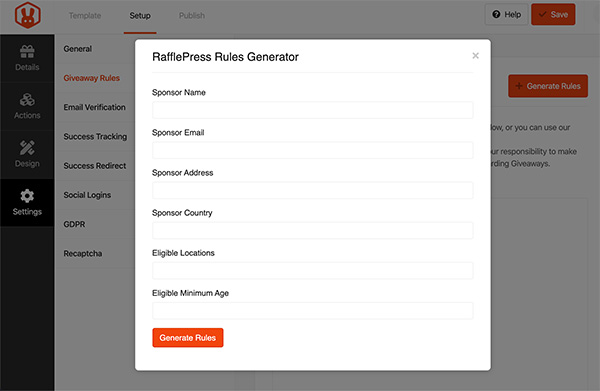Close the Rules Generator dialog

(x=475, y=56)
